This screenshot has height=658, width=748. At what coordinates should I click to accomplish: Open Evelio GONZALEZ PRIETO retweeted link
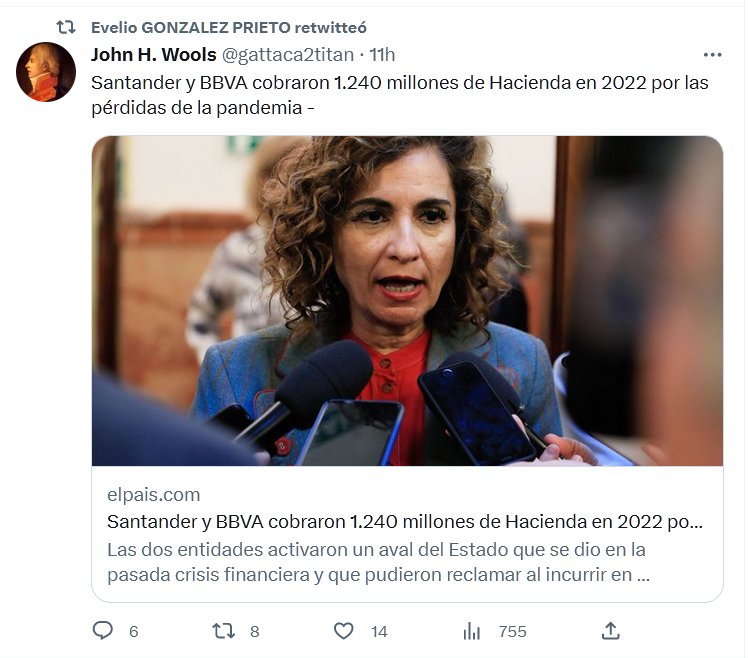(229, 28)
